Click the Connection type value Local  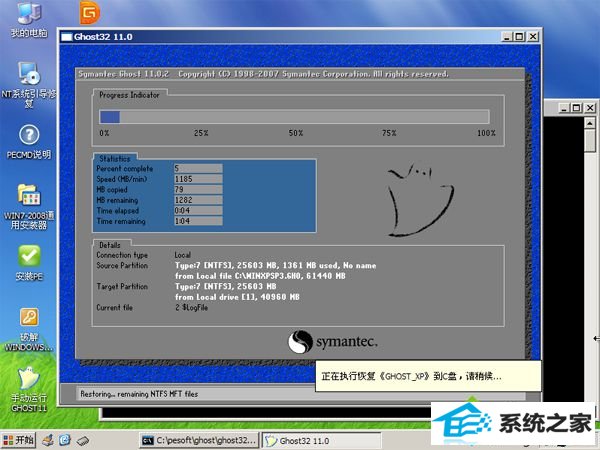[183, 255]
